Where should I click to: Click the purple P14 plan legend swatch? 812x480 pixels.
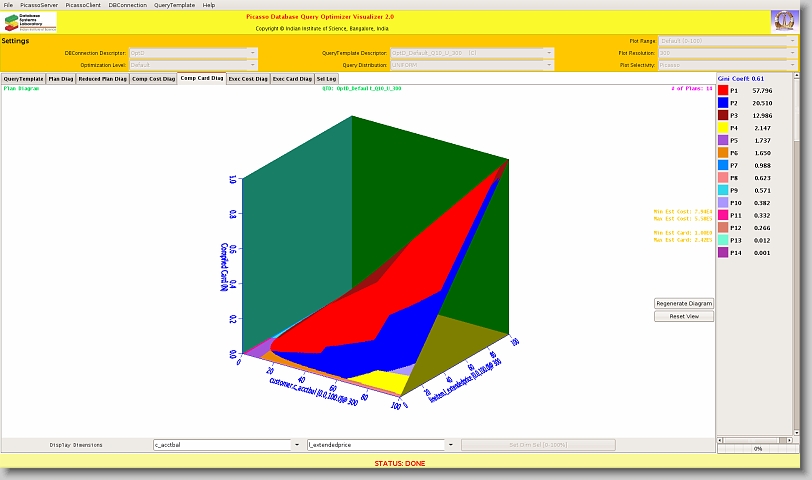(723, 253)
